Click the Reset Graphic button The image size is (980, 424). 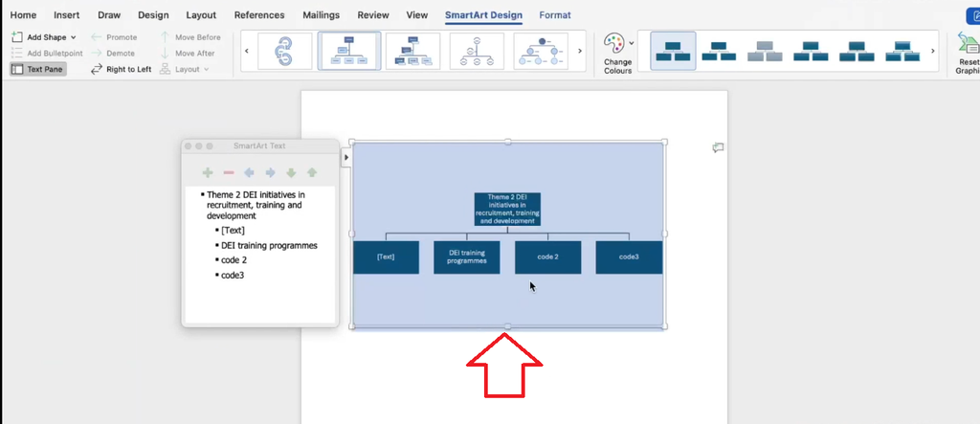[x=969, y=54]
